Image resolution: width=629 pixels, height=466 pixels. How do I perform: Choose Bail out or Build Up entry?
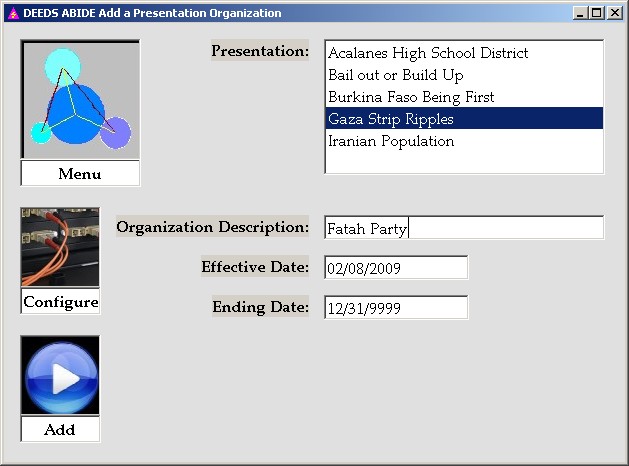(396, 75)
